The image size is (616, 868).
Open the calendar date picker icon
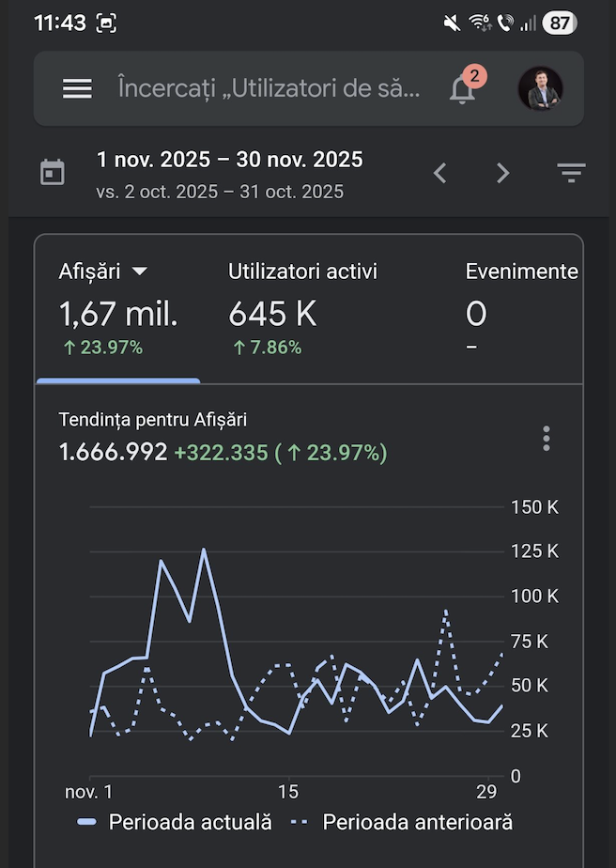pyautogui.click(x=53, y=173)
